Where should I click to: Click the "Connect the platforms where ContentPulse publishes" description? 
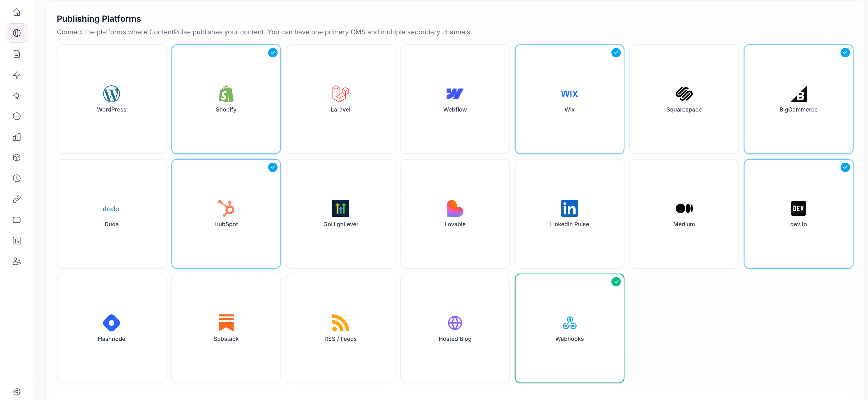[264, 32]
